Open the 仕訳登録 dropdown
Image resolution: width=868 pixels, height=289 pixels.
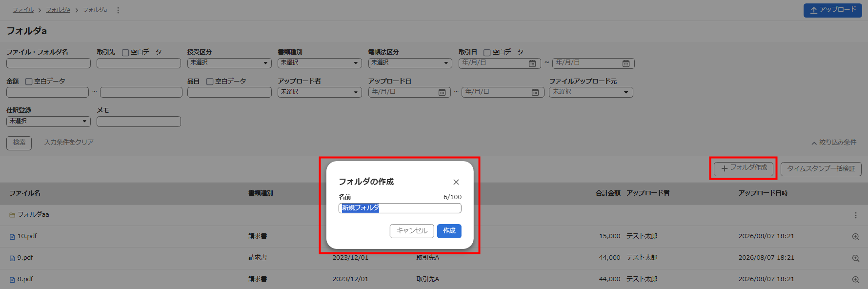(x=48, y=121)
